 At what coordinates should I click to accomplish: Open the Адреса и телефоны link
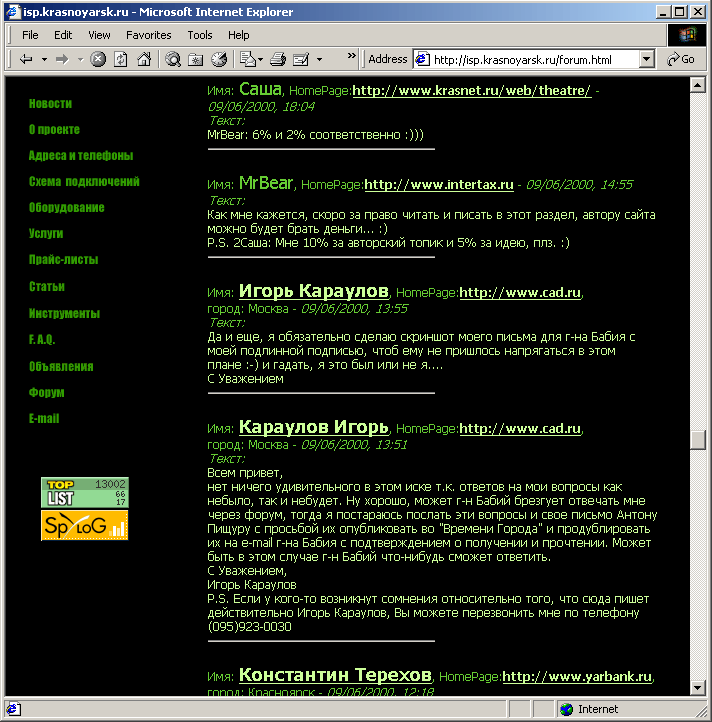81,156
